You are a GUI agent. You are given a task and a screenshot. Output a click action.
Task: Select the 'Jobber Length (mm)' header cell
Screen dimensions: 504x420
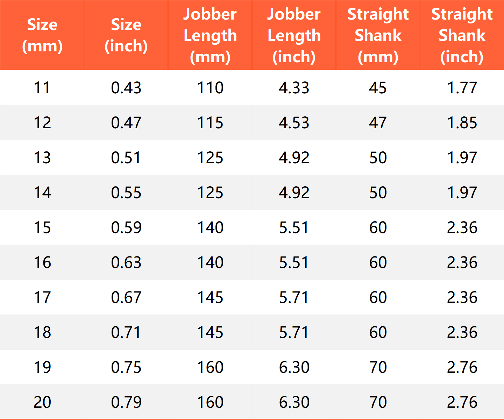[210, 35]
